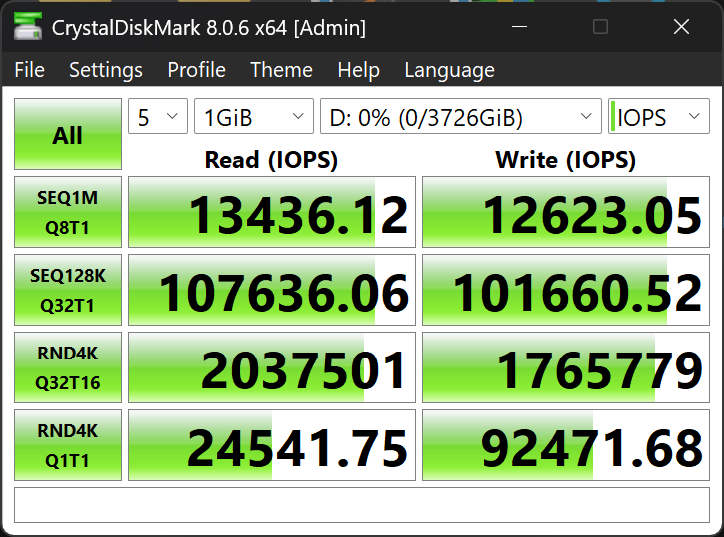The image size is (724, 537).
Task: Open the test count dropdown showing 5
Action: click(158, 116)
